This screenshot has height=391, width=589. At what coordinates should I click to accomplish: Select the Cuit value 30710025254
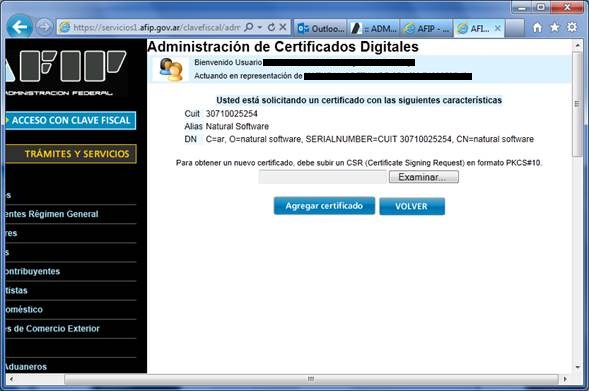(x=231, y=114)
